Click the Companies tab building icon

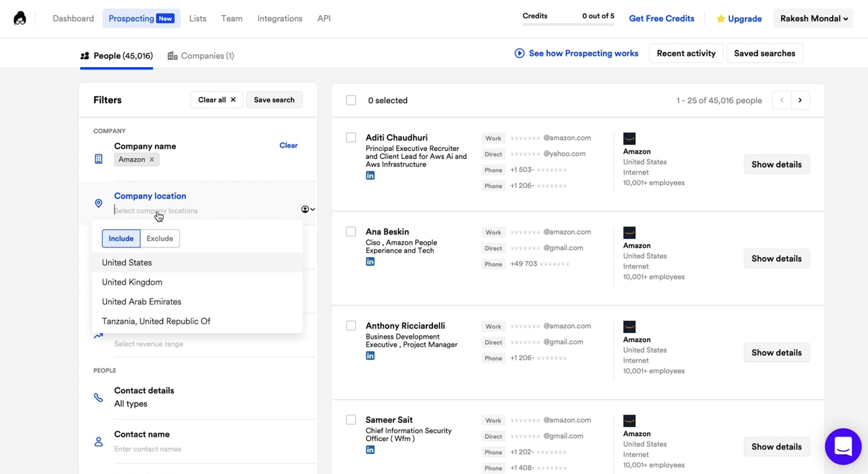pos(173,56)
